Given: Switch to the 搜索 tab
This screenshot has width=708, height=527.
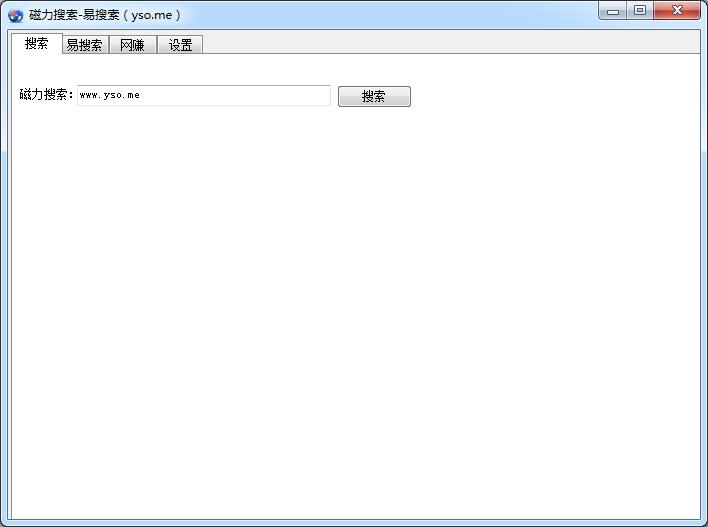Looking at the screenshot, I should click(x=37, y=44).
